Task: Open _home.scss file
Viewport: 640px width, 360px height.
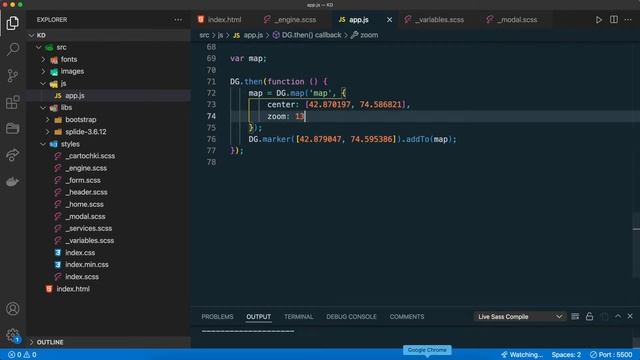Action: [x=109, y=204]
